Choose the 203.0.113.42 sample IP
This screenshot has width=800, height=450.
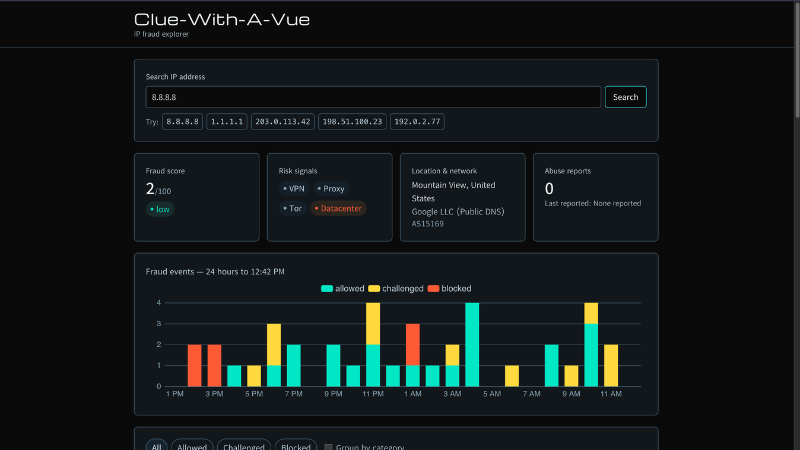[283, 121]
